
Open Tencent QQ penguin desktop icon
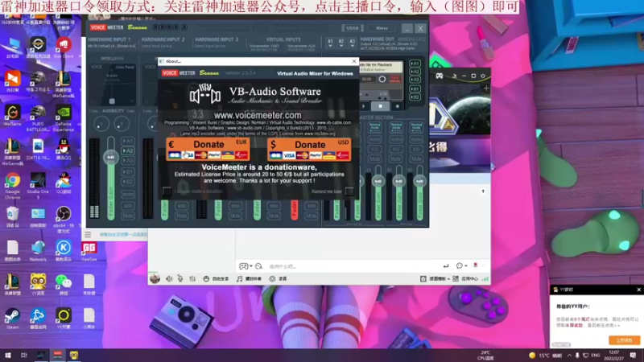pos(64,150)
